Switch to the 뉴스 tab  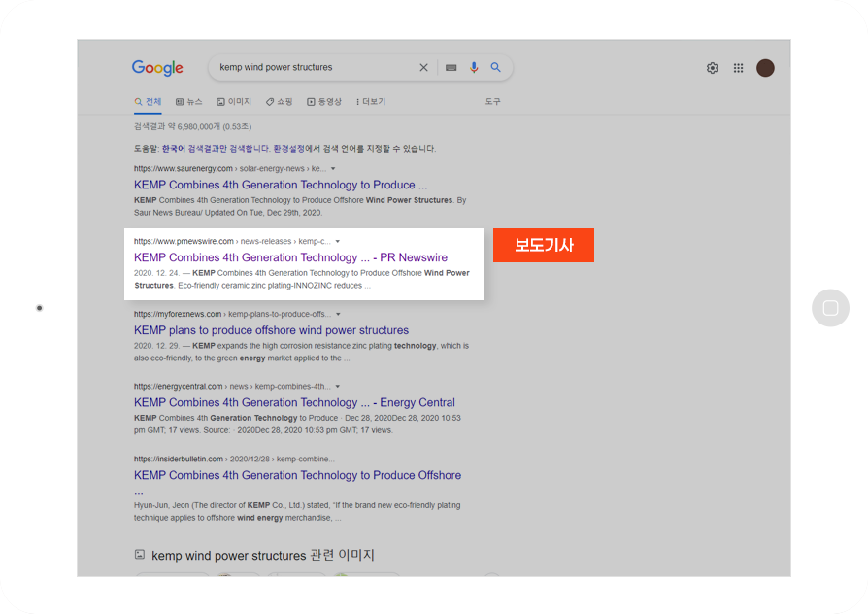[x=188, y=102]
